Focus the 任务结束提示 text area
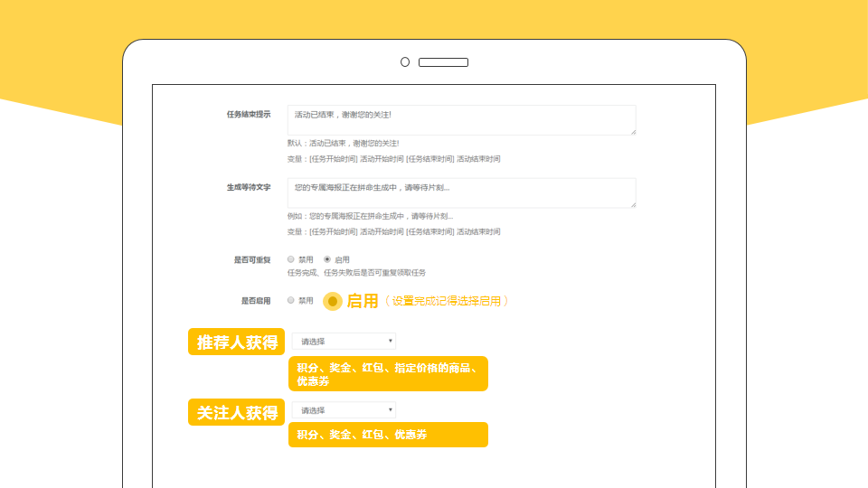This screenshot has width=868, height=488. tap(461, 120)
